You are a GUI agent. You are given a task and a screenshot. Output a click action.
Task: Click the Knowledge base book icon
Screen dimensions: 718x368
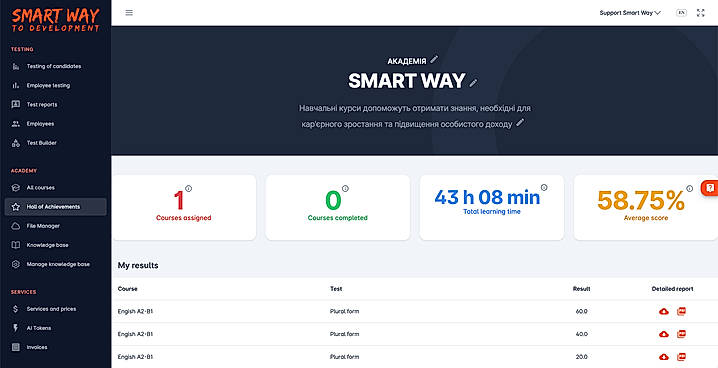[x=16, y=245]
